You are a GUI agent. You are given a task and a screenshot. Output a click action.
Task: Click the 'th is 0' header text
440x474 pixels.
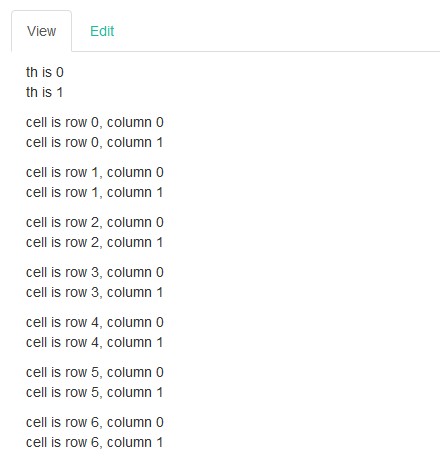[x=45, y=72]
